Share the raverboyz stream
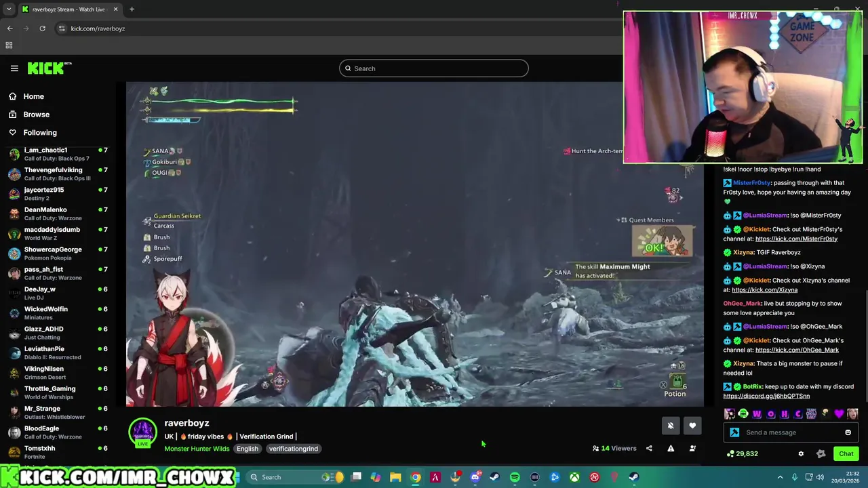The height and width of the screenshot is (488, 868). click(649, 448)
